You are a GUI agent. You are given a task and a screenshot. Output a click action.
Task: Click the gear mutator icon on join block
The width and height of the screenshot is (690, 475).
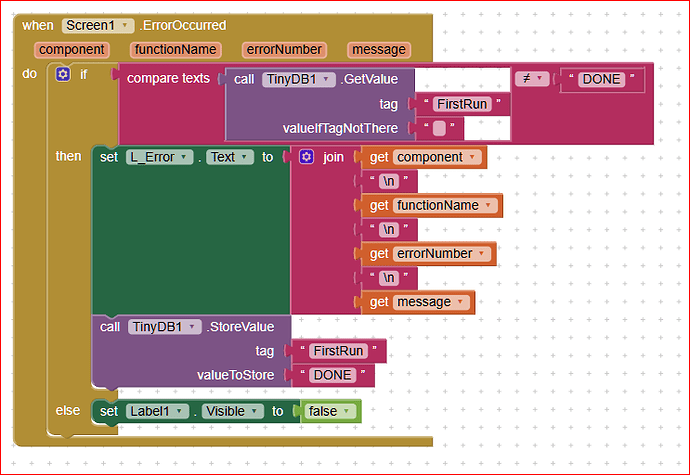click(x=307, y=157)
